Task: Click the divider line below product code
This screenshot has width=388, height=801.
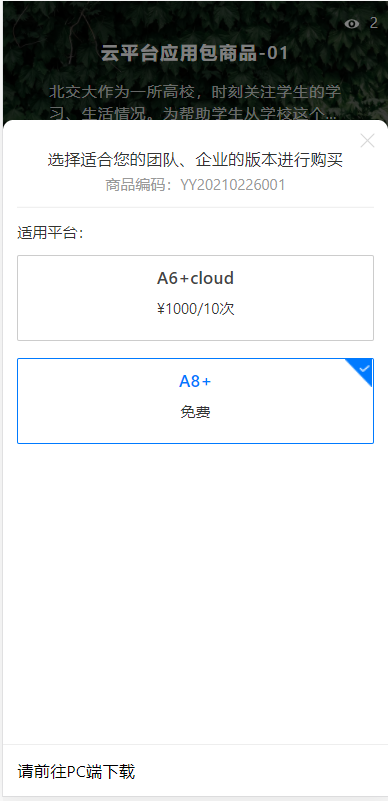Action: [x=196, y=207]
